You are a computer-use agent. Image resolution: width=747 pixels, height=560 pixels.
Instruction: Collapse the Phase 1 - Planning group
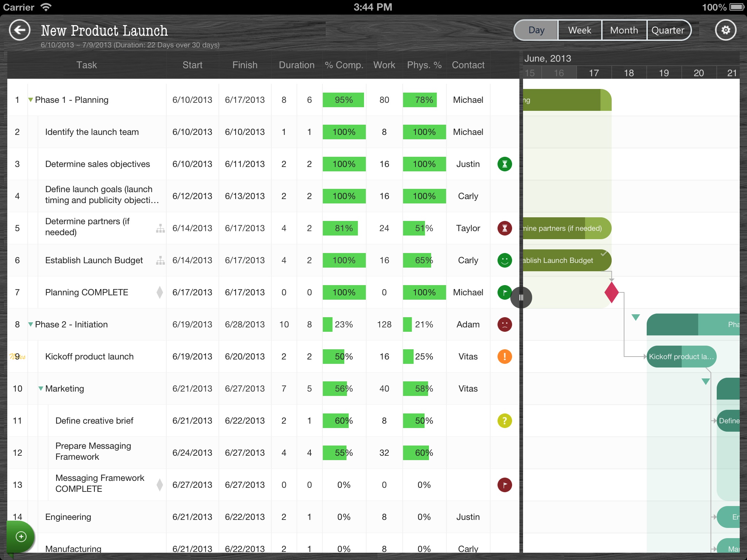(31, 100)
